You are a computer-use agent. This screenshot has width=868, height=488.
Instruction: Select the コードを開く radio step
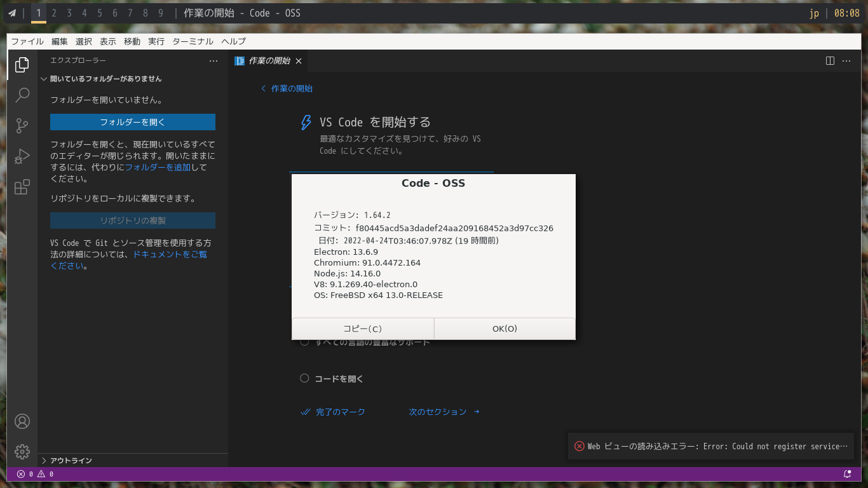click(x=304, y=379)
